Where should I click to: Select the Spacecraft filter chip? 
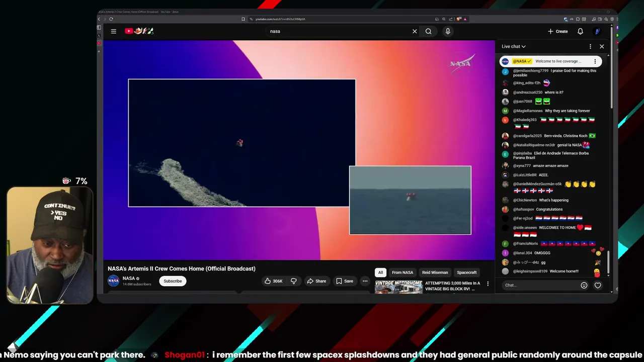[466, 273]
